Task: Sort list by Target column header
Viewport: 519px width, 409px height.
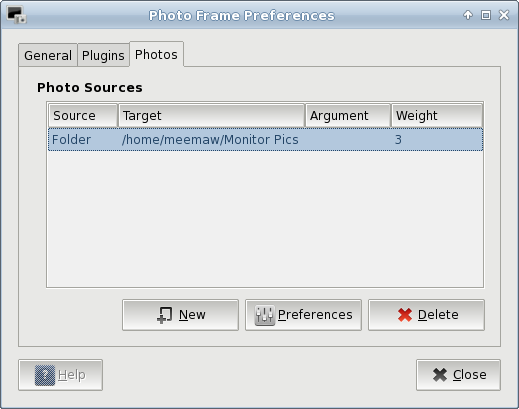Action: click(212, 116)
